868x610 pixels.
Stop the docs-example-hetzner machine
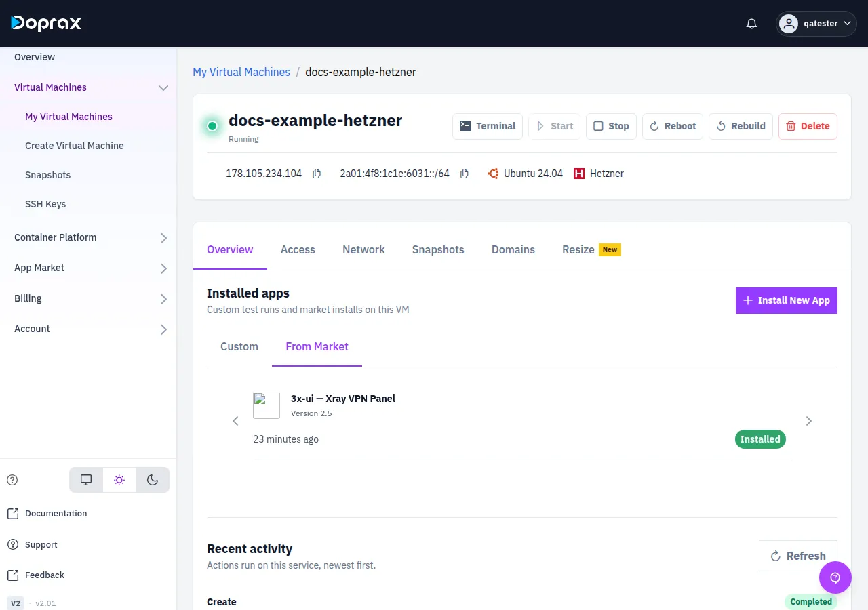(611, 126)
